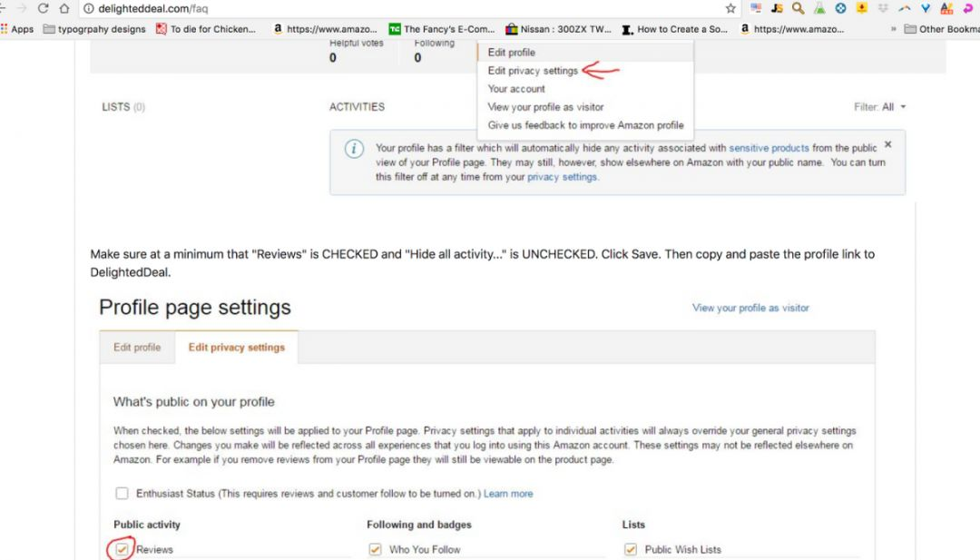Screen dimensions: 980x560
Task: Open the colorful ABC blocks extension
Action: tap(946, 8)
